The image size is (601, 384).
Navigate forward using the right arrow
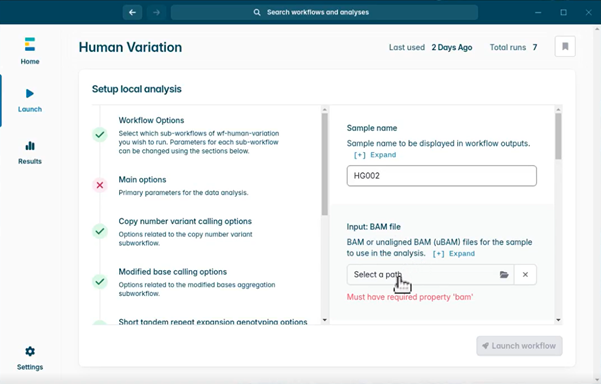coord(156,12)
